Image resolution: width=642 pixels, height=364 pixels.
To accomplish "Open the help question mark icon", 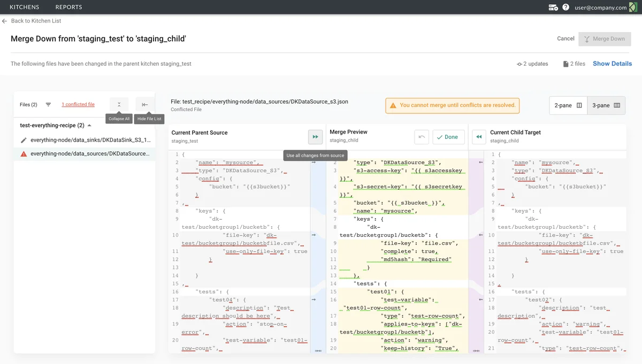I will (x=565, y=7).
